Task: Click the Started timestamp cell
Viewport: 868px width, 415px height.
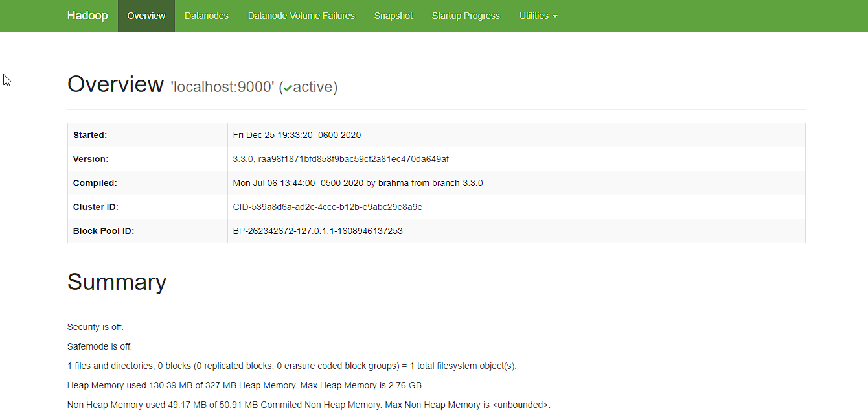Action: [x=297, y=135]
